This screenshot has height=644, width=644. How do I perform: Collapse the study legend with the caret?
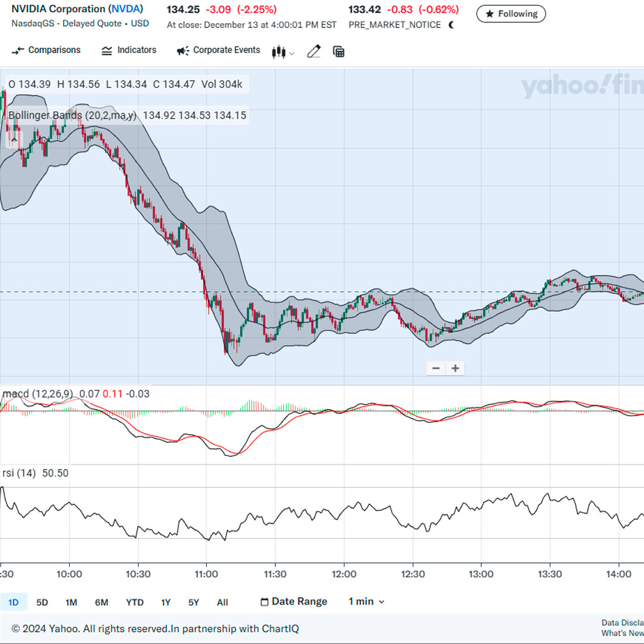(x=14, y=140)
